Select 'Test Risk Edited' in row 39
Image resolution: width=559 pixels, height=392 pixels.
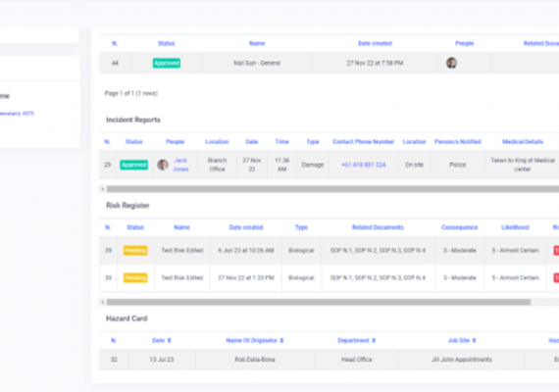[181, 251]
